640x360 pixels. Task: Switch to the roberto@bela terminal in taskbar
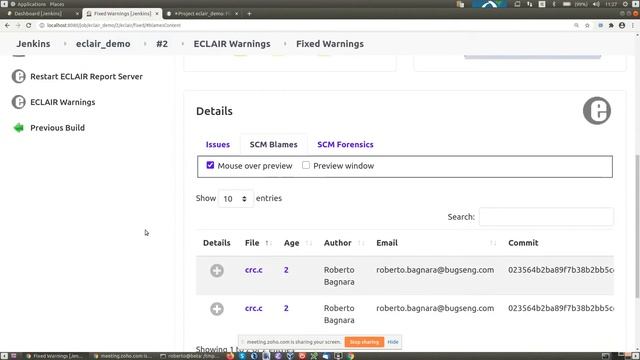tap(190, 356)
